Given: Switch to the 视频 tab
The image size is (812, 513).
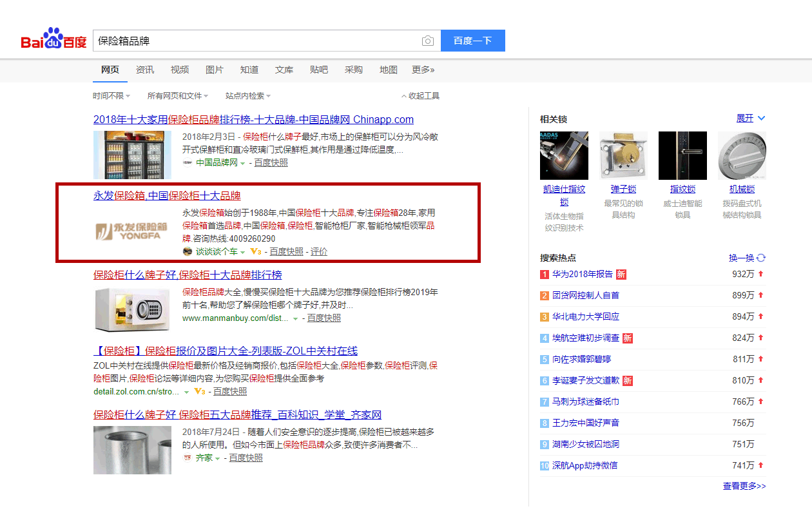Looking at the screenshot, I should [179, 70].
